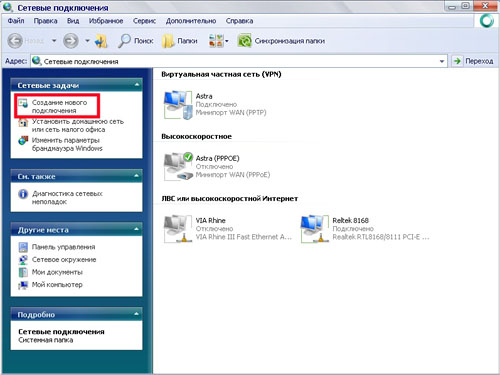This screenshot has height=375, width=500.
Task: Open the Дополнительно menu
Action: 191,21
